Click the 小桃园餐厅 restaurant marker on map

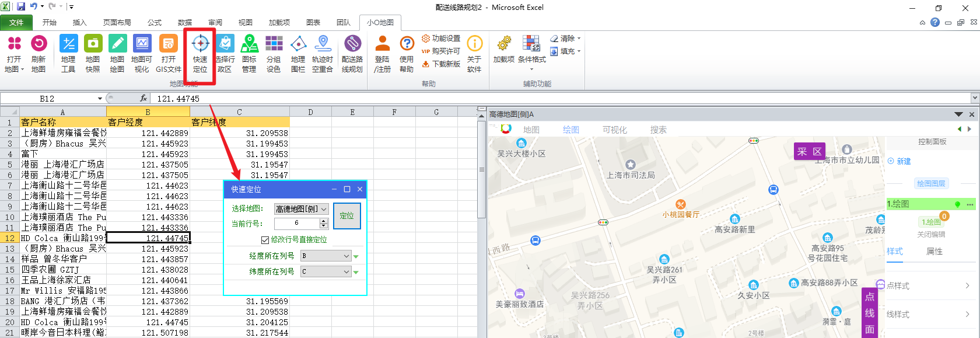681,204
